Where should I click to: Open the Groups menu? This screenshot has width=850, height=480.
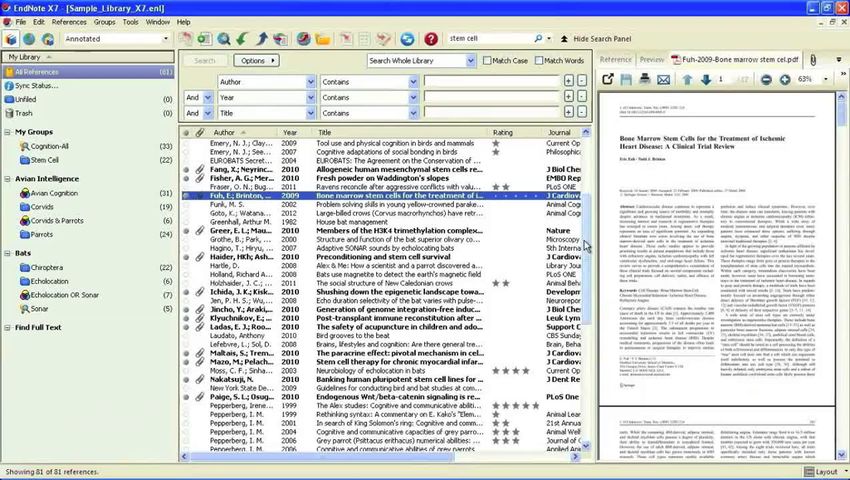click(104, 22)
